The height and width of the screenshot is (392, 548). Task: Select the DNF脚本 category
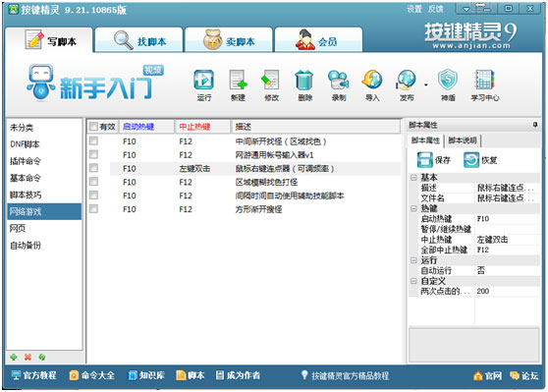click(44, 144)
